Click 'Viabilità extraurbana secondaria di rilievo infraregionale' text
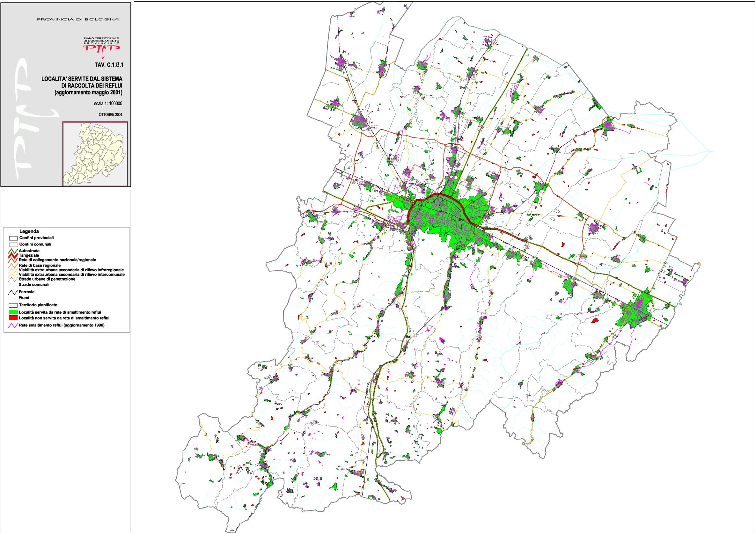This screenshot has height=534, width=756. point(71,270)
